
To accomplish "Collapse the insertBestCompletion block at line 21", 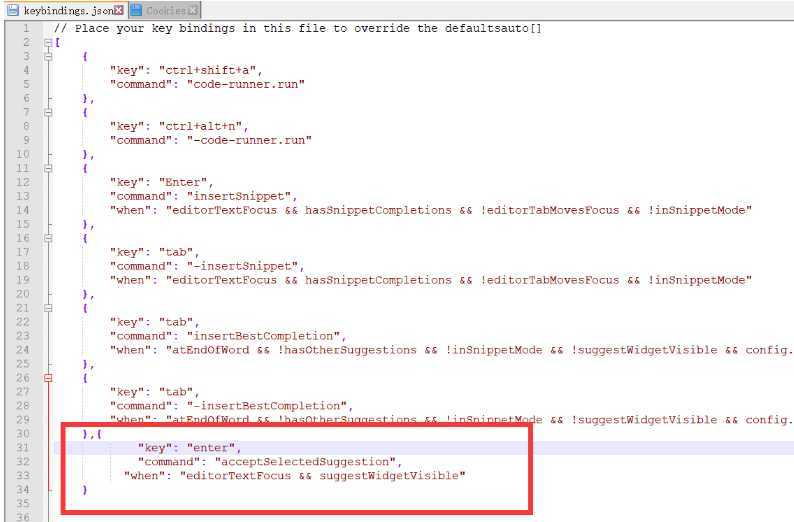I will [48, 308].
